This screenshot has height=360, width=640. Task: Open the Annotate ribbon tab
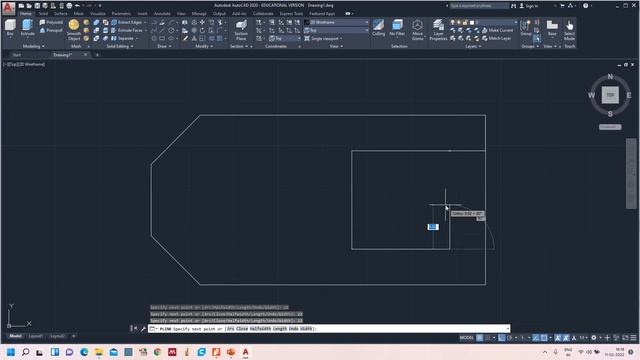pyautogui.click(x=162, y=13)
